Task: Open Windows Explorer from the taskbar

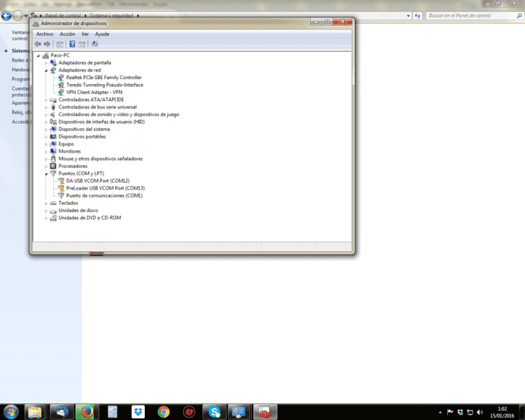Action: click(x=35, y=412)
